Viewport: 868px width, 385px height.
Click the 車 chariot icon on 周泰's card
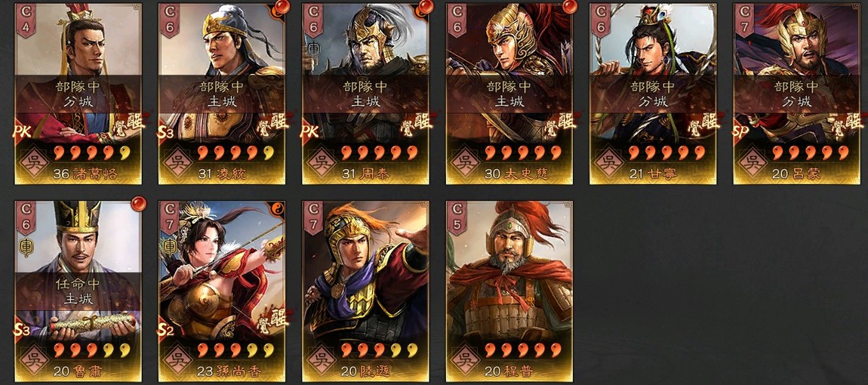click(312, 48)
